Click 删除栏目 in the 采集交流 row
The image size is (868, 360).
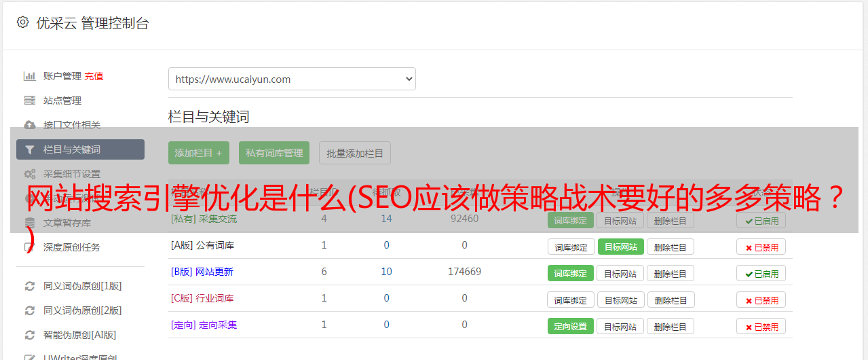pyautogui.click(x=671, y=220)
